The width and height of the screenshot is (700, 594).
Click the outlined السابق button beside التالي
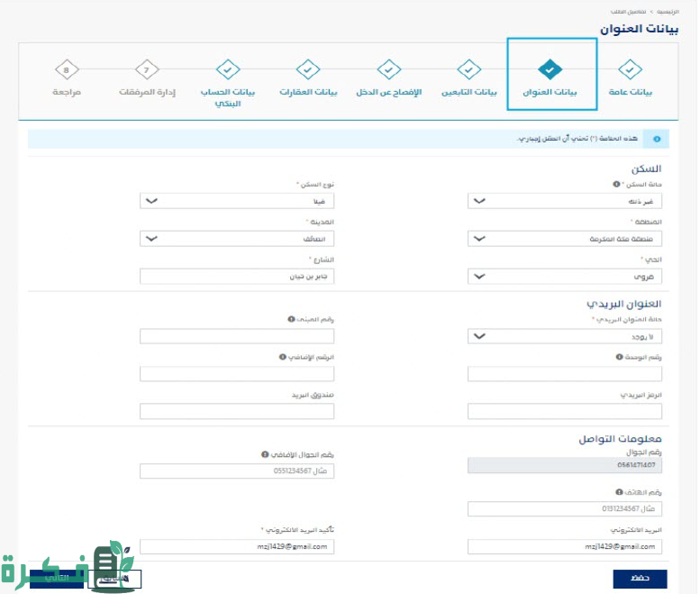click(x=114, y=579)
